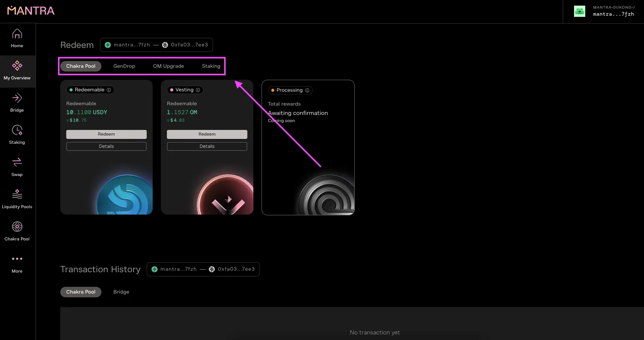Select the Staking tab under Redeem
644x340 pixels.
click(x=211, y=66)
